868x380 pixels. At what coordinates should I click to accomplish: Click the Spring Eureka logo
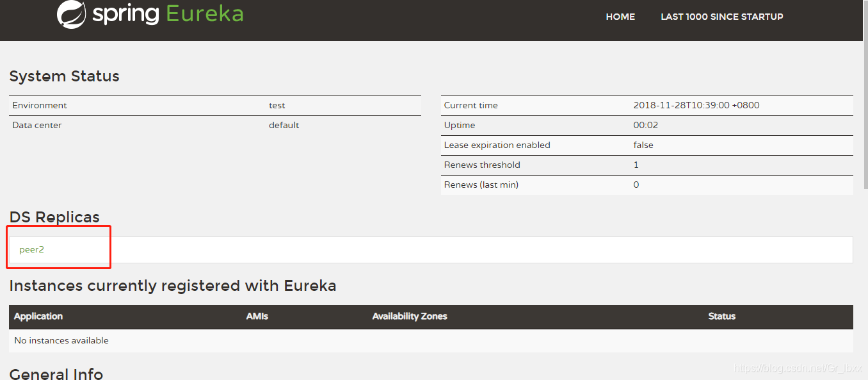[x=150, y=14]
